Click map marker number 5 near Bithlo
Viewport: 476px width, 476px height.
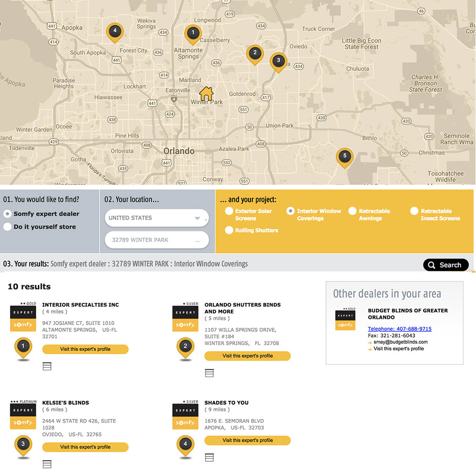point(345,158)
